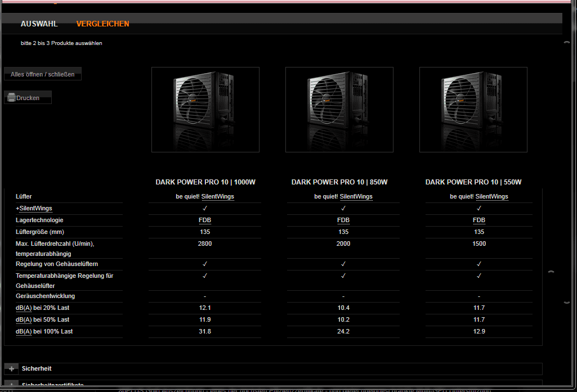Click the Max. Lüfterdrehzahl (U/min) label
577x392 pixels.
55,248
